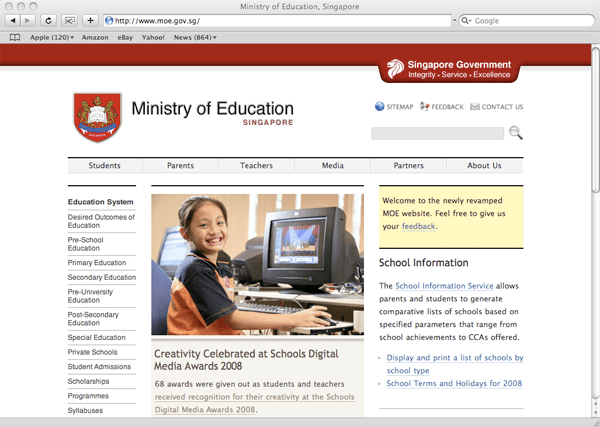Open Scholarships sidebar link
Image resolution: width=600 pixels, height=427 pixels.
[x=88, y=381]
